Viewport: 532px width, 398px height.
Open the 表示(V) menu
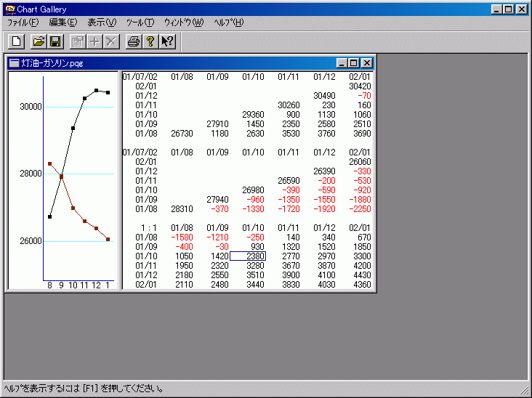pos(102,23)
